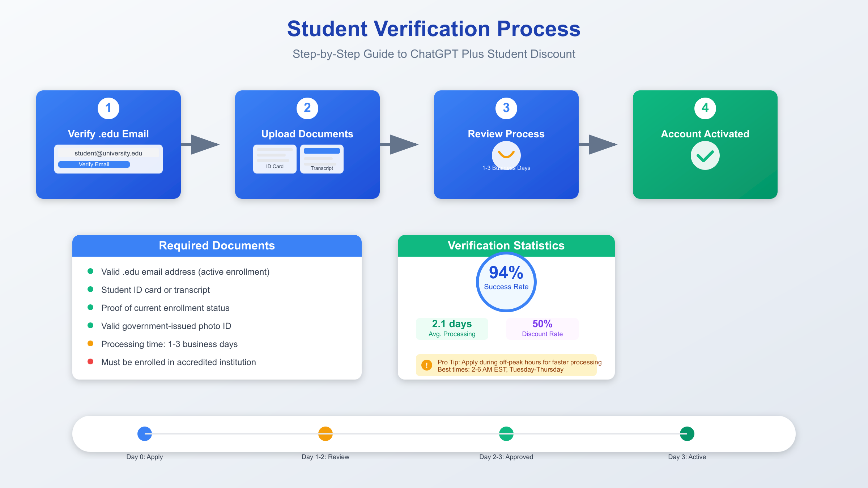
Task: Select the Day 2-3 Approved timeline marker
Action: coord(506,434)
